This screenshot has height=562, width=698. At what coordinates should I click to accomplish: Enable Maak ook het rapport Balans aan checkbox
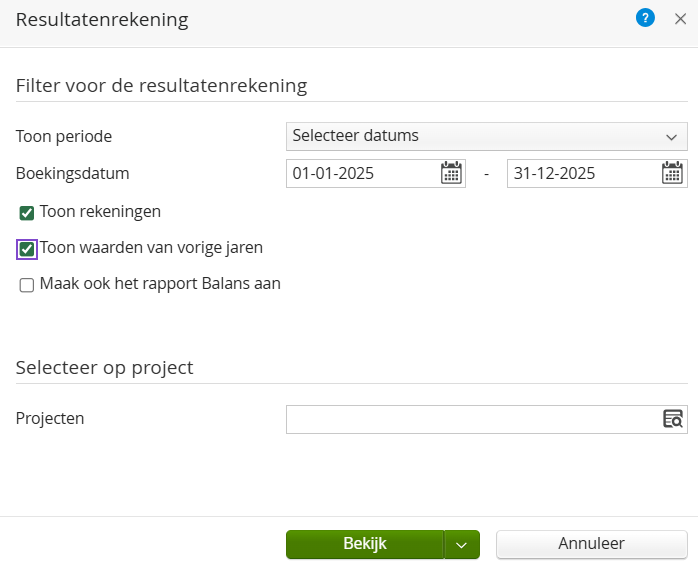click(x=27, y=285)
